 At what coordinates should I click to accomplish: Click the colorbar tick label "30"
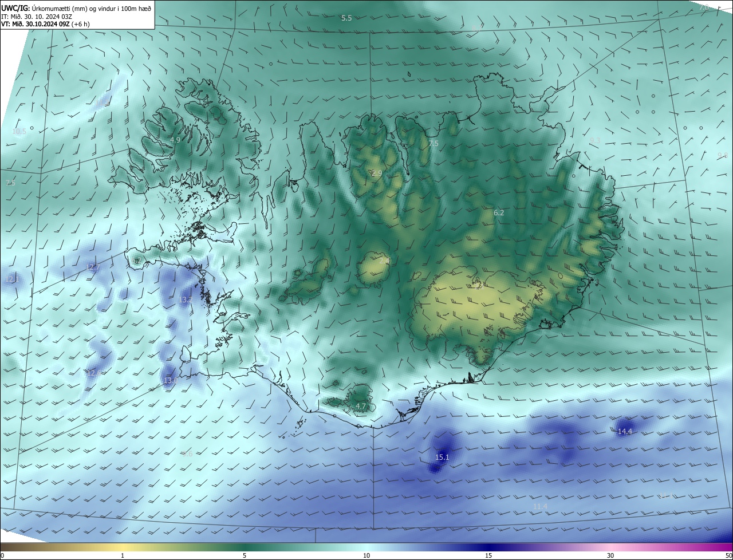[x=610, y=555]
